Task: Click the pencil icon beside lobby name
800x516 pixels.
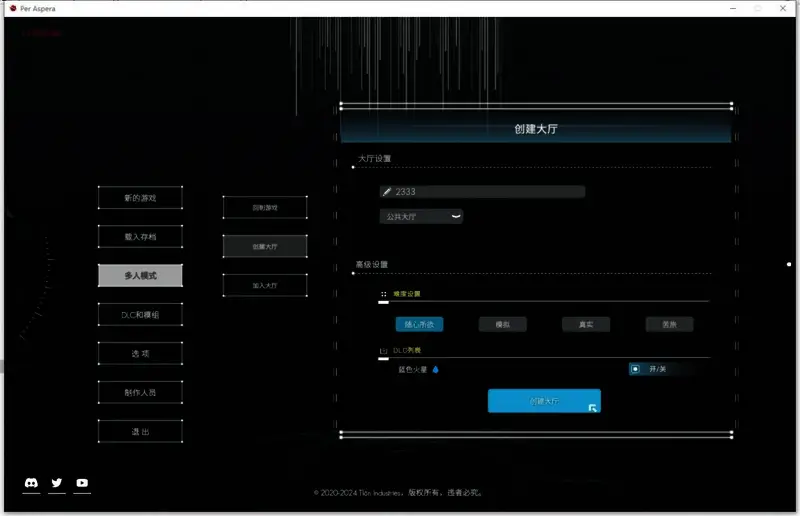Action: point(386,191)
